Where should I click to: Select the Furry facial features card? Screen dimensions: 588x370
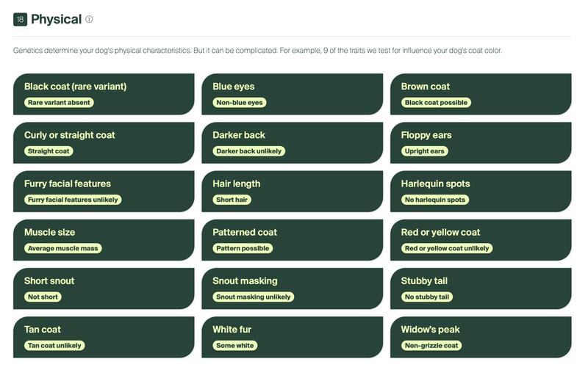coord(104,191)
